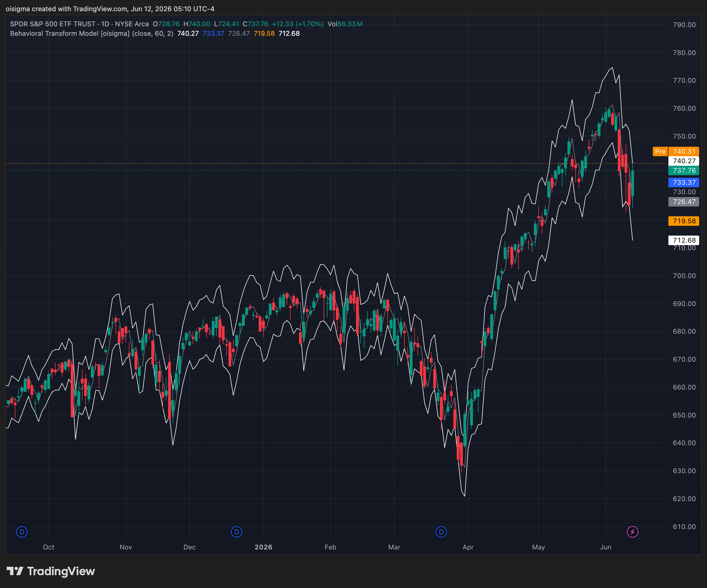Click the H740.00 high value in legend
The width and height of the screenshot is (707, 588).
197,24
